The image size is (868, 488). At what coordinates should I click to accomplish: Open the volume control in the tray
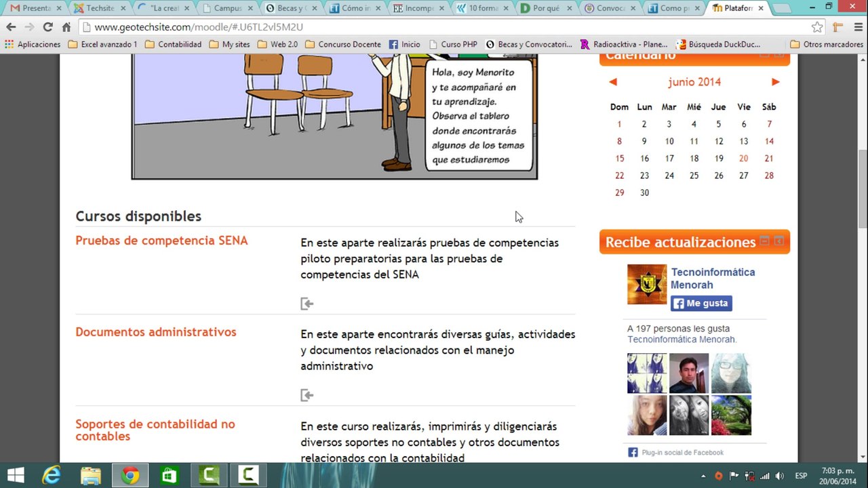coord(779,476)
